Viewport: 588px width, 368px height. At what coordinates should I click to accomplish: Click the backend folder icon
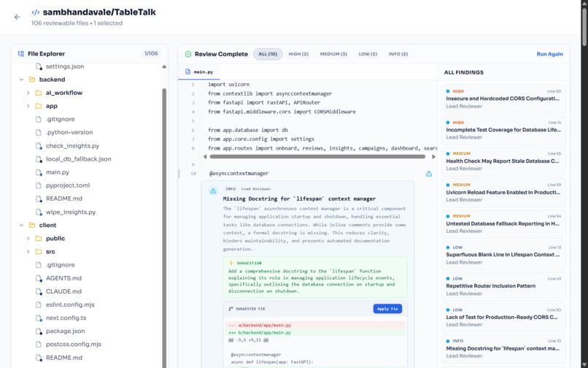[x=32, y=80]
